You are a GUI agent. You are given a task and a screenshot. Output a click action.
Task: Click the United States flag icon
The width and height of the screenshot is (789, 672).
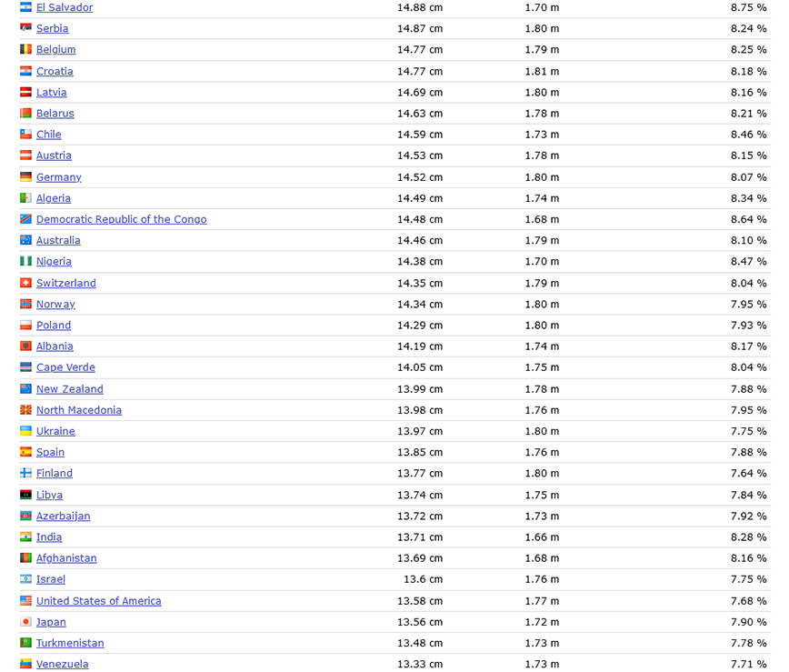25,601
